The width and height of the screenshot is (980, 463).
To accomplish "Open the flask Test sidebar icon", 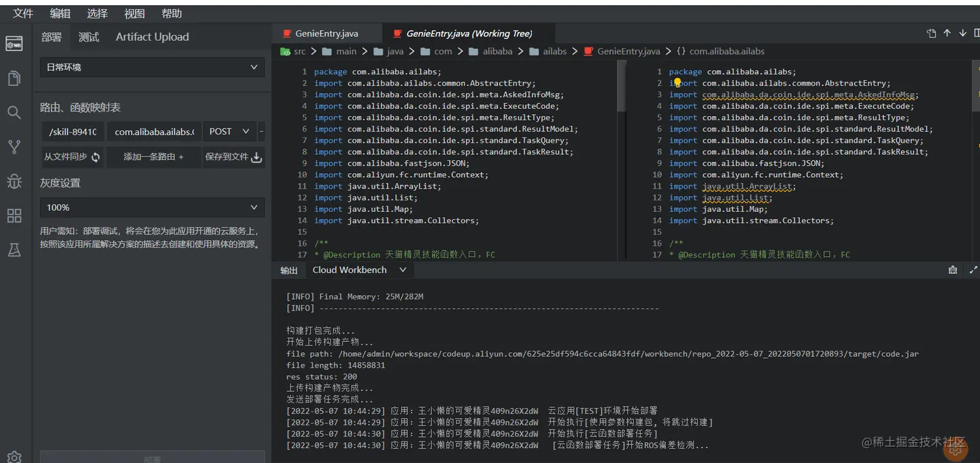I will (x=14, y=250).
